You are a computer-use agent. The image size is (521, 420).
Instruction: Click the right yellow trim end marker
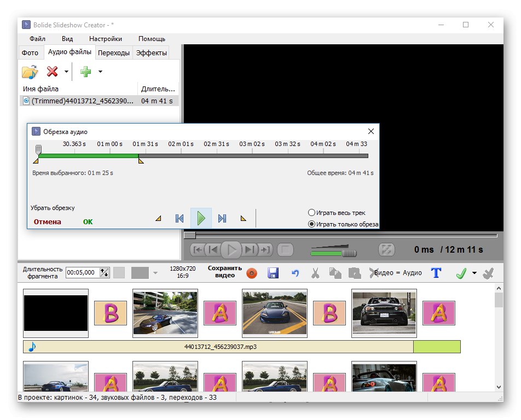[141, 161]
